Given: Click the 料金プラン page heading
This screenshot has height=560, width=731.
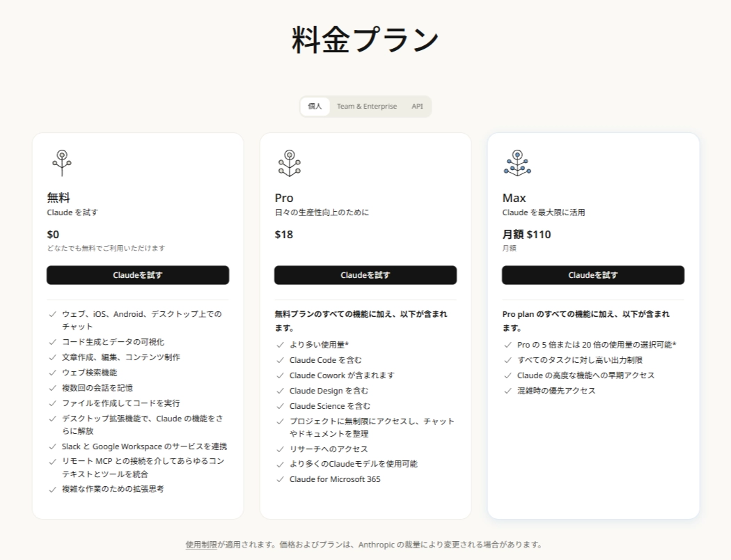Looking at the screenshot, I should (365, 40).
